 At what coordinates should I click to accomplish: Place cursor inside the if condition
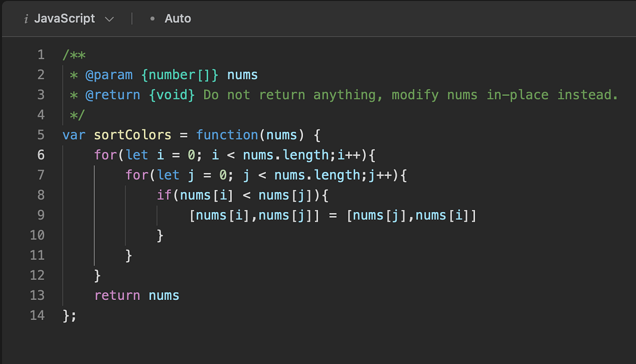[244, 195]
